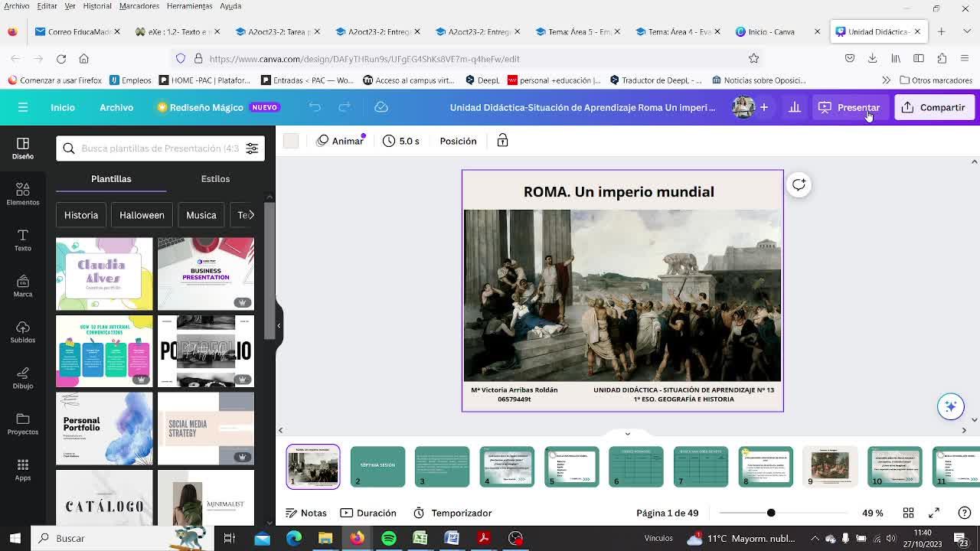980x551 pixels.
Task: Click the Compartir share button
Action: [933, 107]
